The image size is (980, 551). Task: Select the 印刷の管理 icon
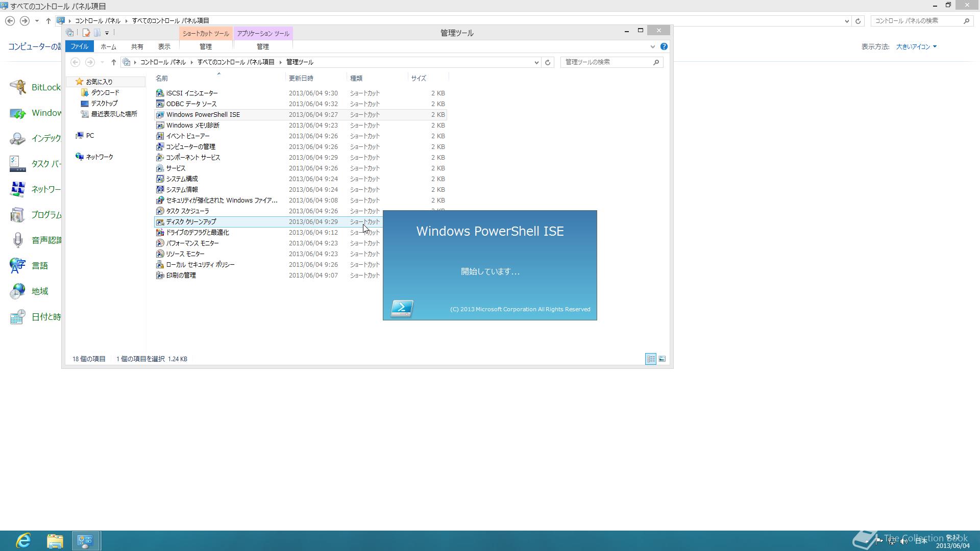160,275
